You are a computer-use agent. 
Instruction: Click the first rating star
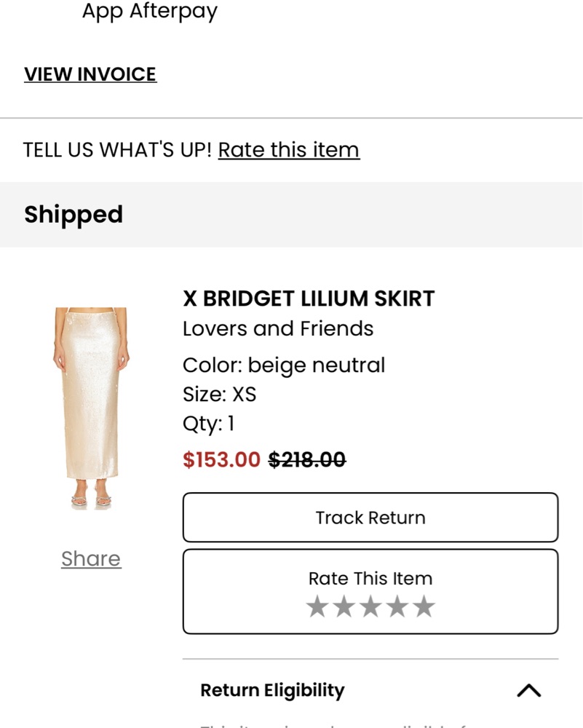[317, 606]
